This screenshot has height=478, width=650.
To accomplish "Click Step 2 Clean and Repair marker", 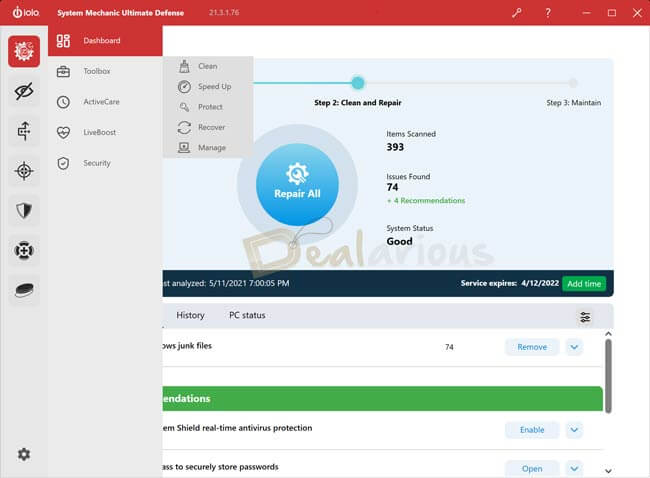I will pos(358,83).
